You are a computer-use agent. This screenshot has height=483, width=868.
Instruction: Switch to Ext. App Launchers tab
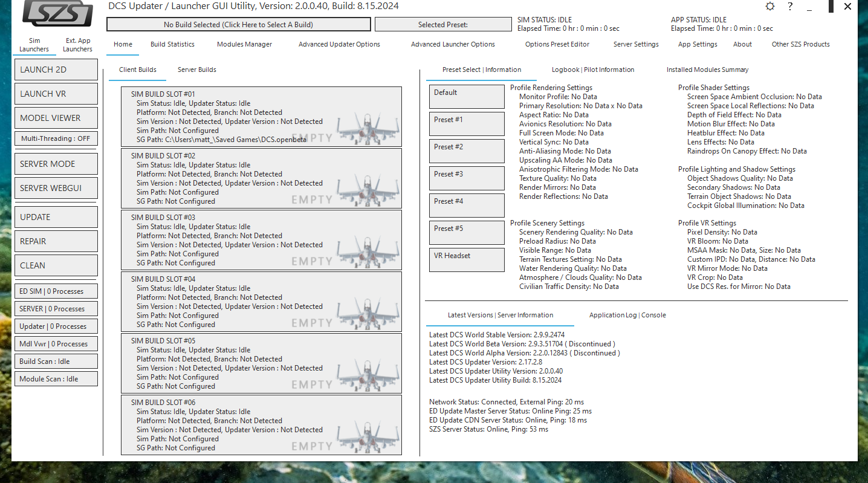[x=78, y=45]
